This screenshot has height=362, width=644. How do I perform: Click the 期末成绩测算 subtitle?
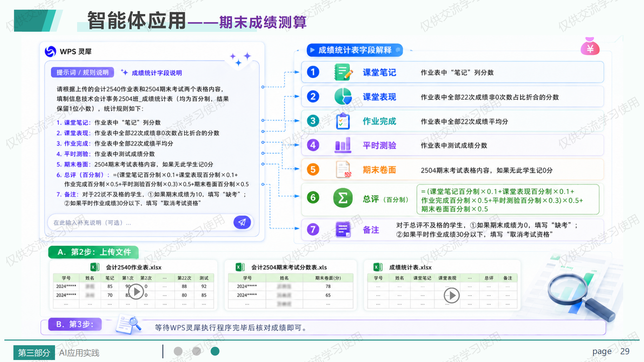[263, 22]
